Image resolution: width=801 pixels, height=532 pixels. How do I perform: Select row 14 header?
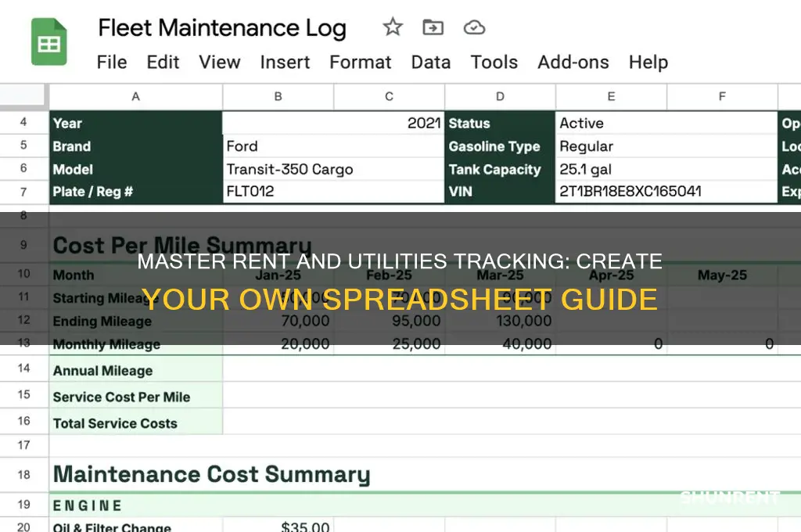[x=23, y=368]
